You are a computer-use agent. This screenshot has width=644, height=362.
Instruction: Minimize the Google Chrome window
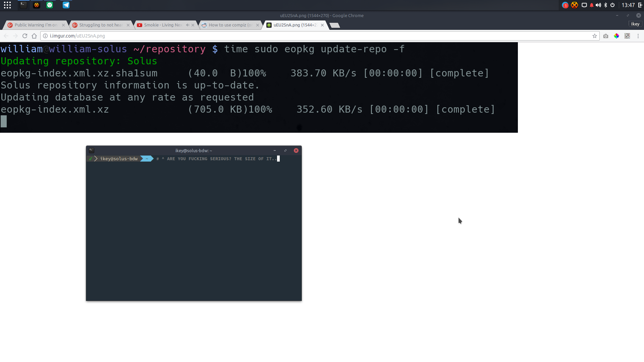617,15
